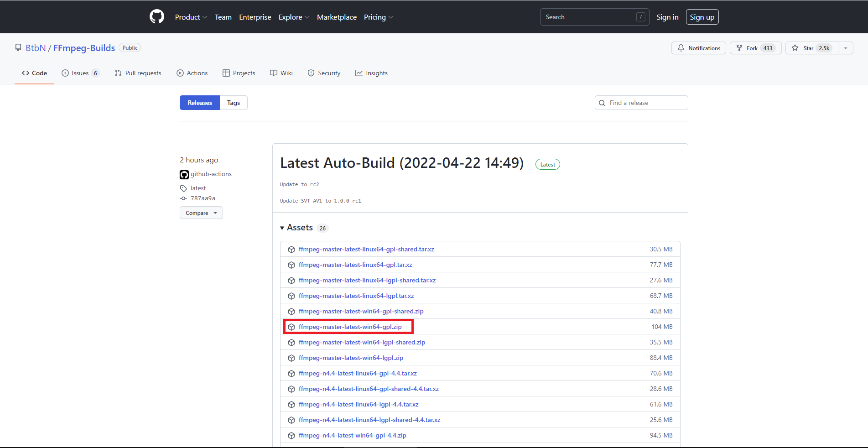Open the Wiki tab
Screen dimensions: 868x448
281,73
